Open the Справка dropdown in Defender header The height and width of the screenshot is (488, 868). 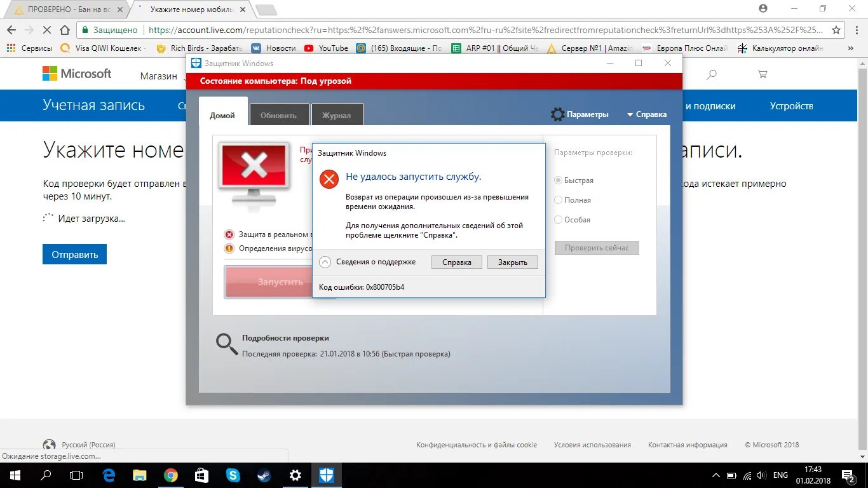[x=646, y=114]
